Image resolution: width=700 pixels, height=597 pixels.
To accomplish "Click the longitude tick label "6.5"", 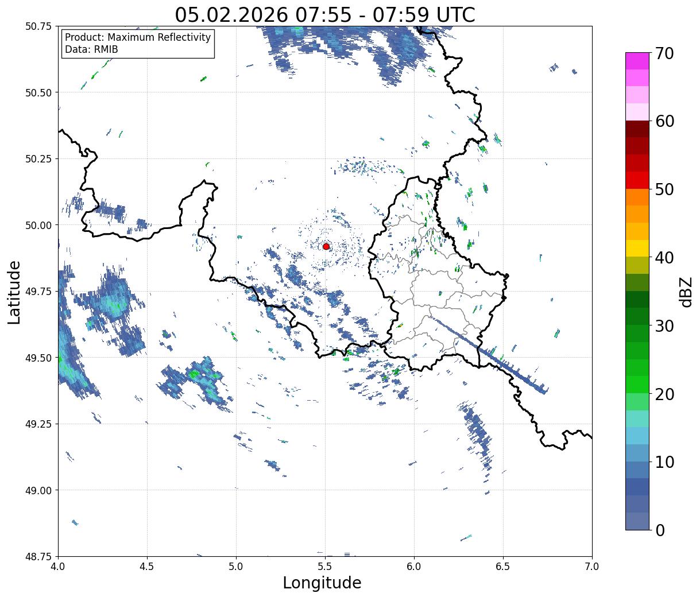I will click(x=503, y=567).
